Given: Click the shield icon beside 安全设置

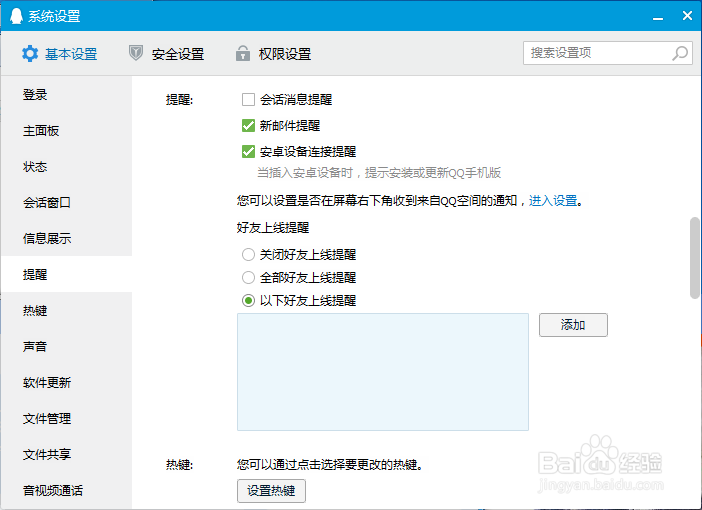Looking at the screenshot, I should 136,53.
